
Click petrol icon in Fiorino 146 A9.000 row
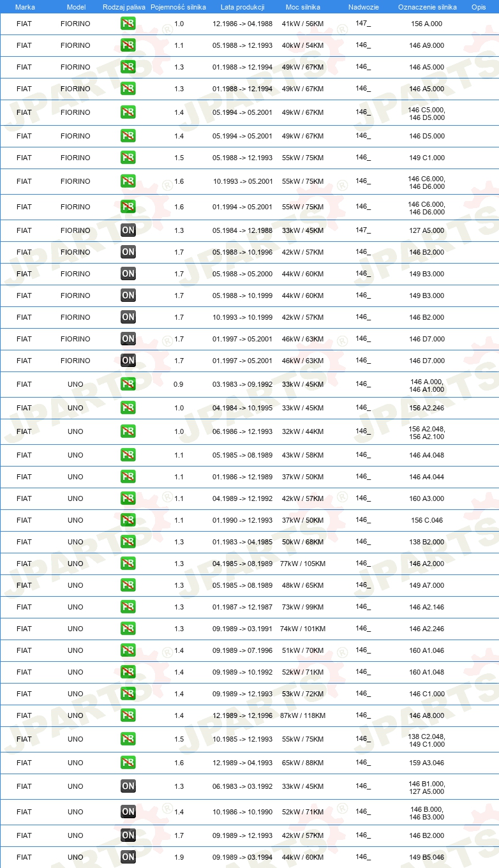click(x=128, y=45)
